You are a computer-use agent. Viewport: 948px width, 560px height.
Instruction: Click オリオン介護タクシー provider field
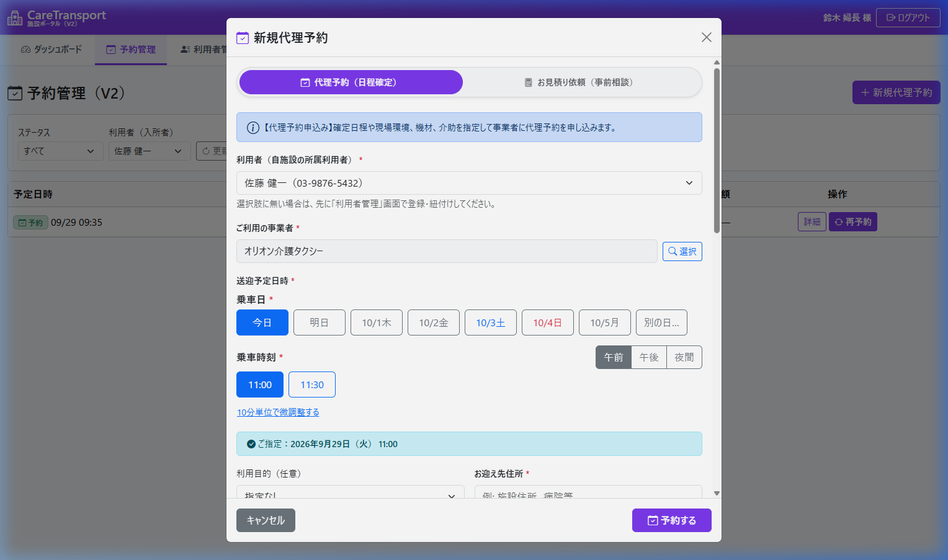coord(447,251)
